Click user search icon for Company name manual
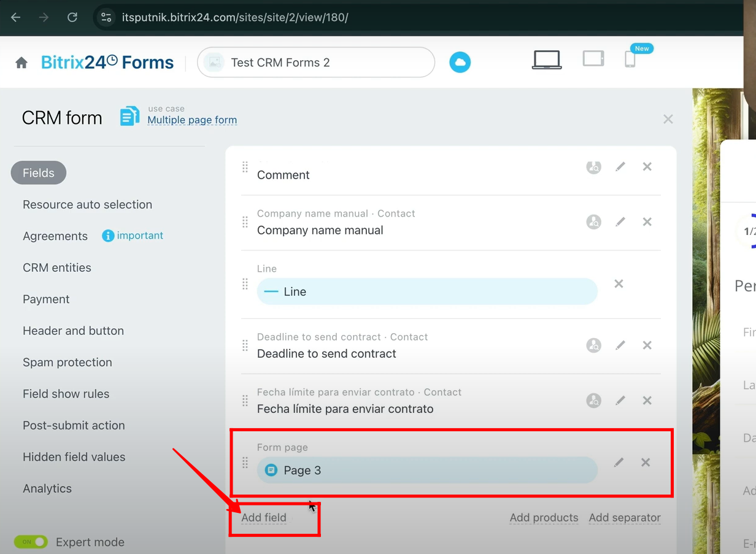756x554 pixels. pos(593,222)
